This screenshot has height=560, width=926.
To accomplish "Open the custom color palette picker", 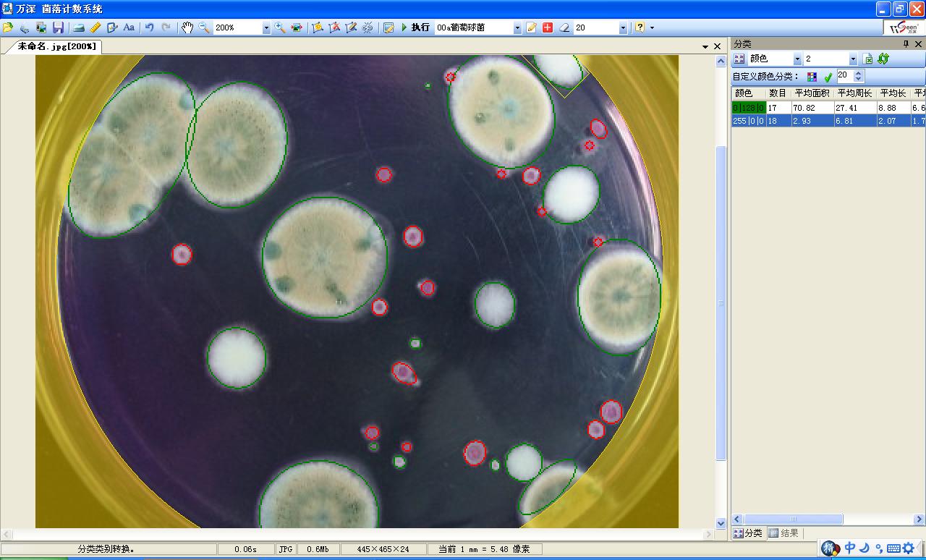I will pos(812,77).
